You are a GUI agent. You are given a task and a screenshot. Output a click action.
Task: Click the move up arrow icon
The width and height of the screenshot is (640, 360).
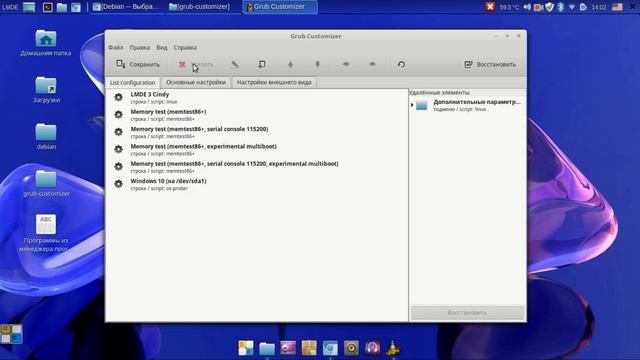coord(290,64)
